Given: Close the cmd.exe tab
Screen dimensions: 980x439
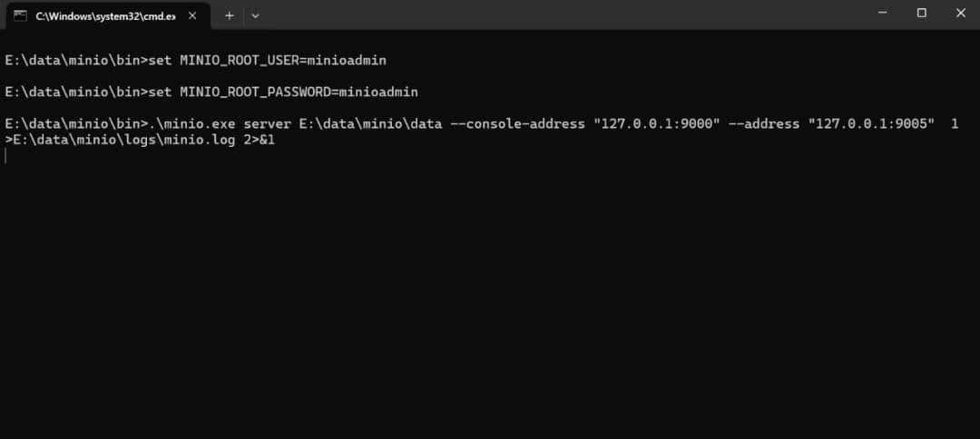Looking at the screenshot, I should point(191,15).
